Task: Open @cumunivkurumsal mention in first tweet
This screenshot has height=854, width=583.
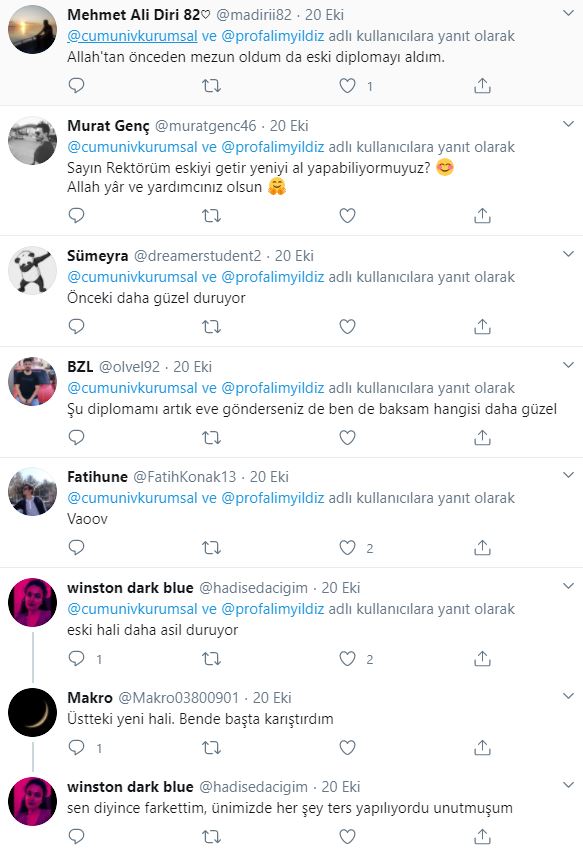Action: click(132, 36)
